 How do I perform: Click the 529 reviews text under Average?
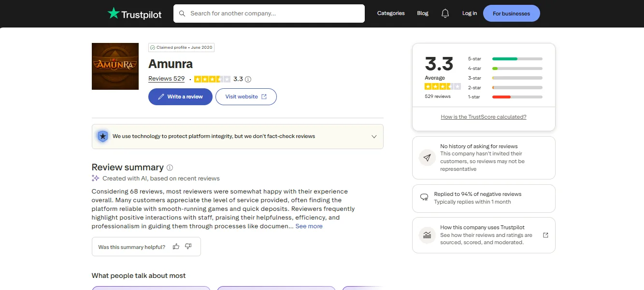tap(438, 97)
